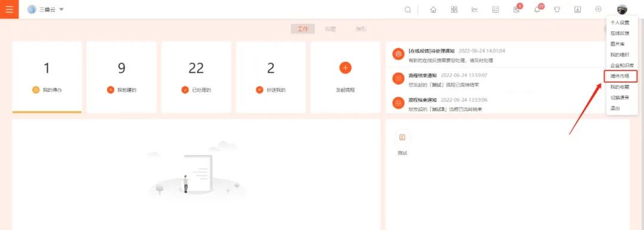This screenshot has height=230, width=644.
Task: Open the apps grid icon
Action: pos(454,10)
